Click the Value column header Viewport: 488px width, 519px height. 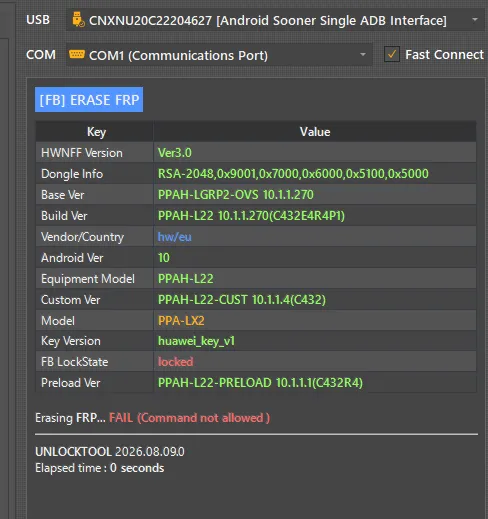315,132
